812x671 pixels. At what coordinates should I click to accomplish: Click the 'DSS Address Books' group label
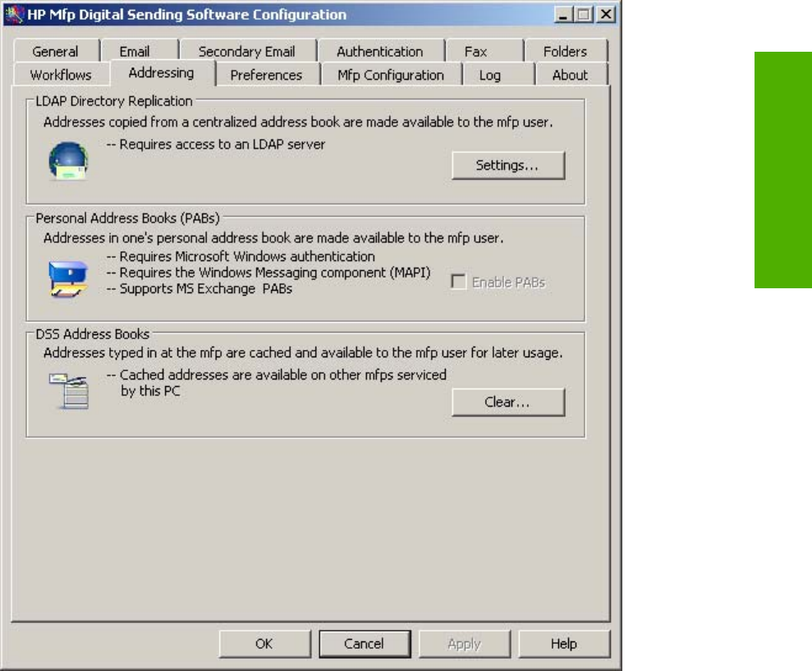93,334
